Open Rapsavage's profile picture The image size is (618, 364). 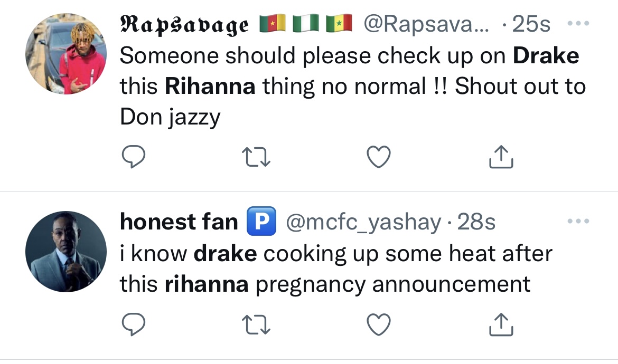(x=65, y=52)
